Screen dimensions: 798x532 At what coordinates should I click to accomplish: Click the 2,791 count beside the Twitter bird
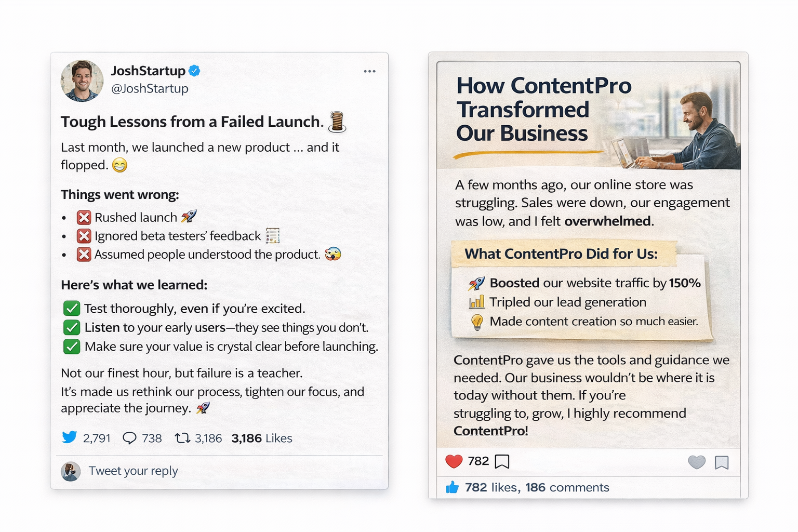pyautogui.click(x=97, y=438)
